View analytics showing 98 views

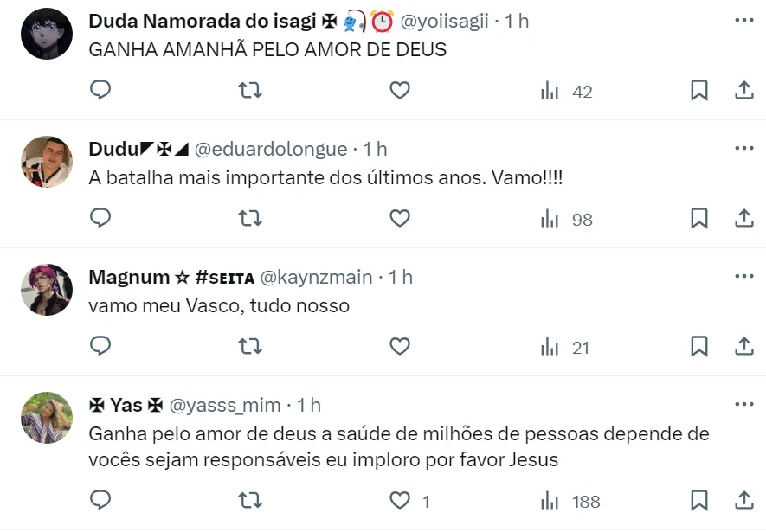[567, 219]
